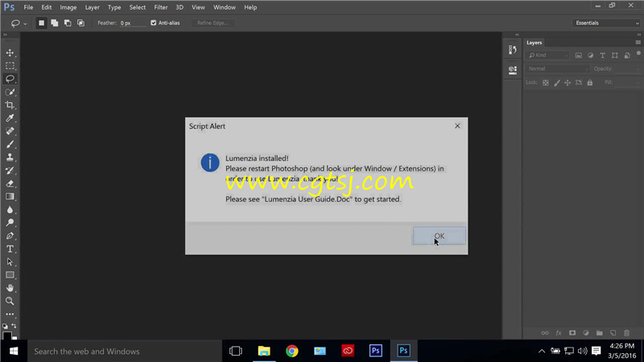Open the Kind filter dropdown
644x362 pixels.
coord(547,56)
